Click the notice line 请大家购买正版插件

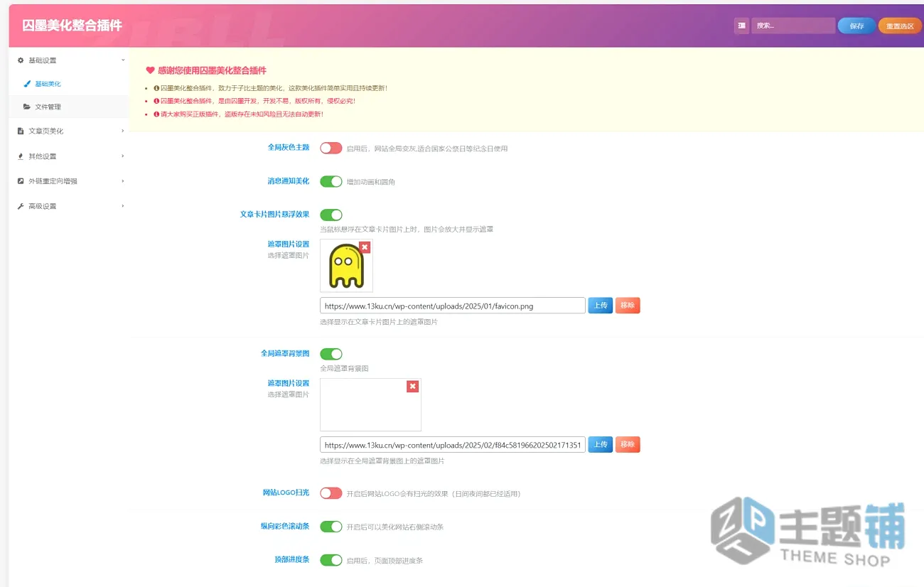[x=242, y=114]
